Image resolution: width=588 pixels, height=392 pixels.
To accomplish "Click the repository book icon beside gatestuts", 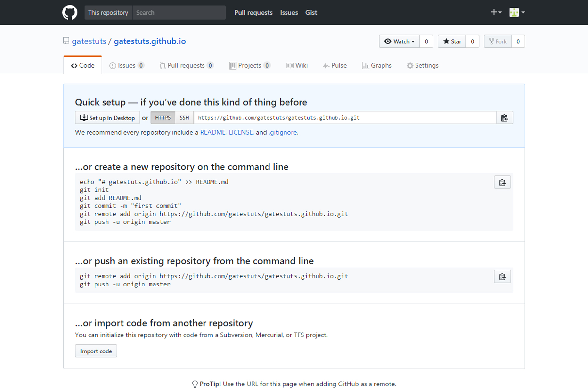I will [66, 41].
